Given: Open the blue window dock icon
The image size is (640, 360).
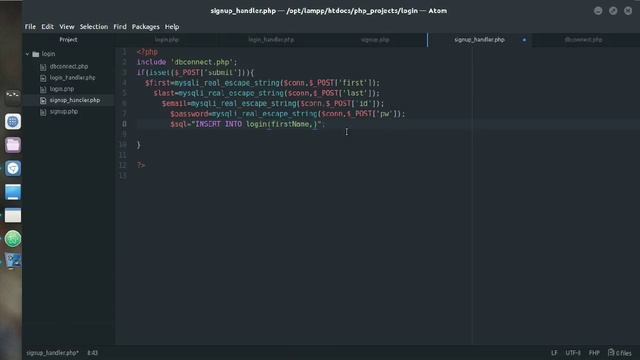Looking at the screenshot, I should tap(13, 192).
